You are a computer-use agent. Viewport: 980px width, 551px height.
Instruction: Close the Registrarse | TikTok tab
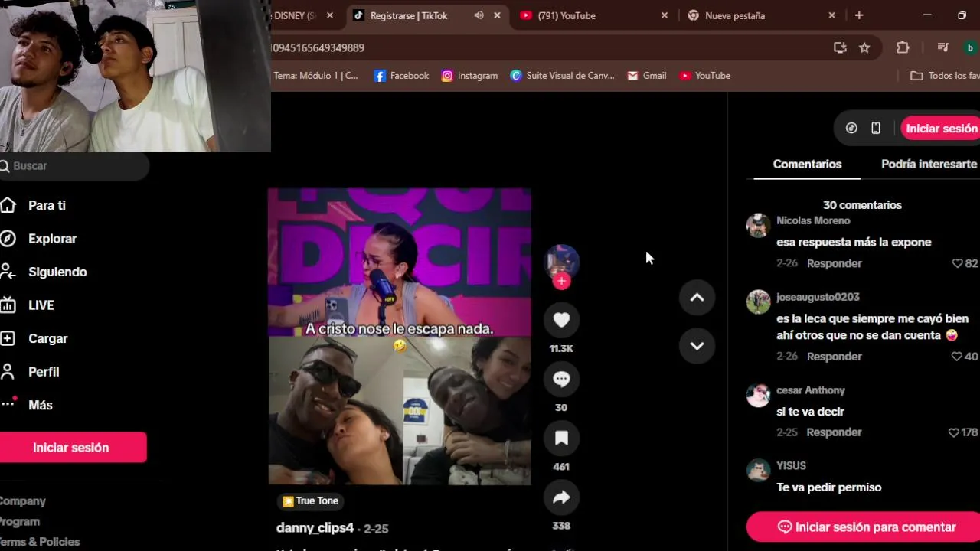point(497,15)
